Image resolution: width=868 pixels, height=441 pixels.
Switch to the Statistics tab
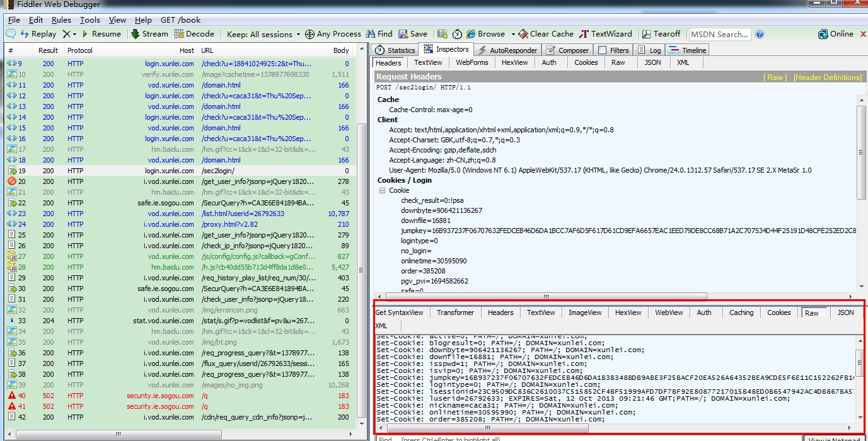(x=395, y=50)
